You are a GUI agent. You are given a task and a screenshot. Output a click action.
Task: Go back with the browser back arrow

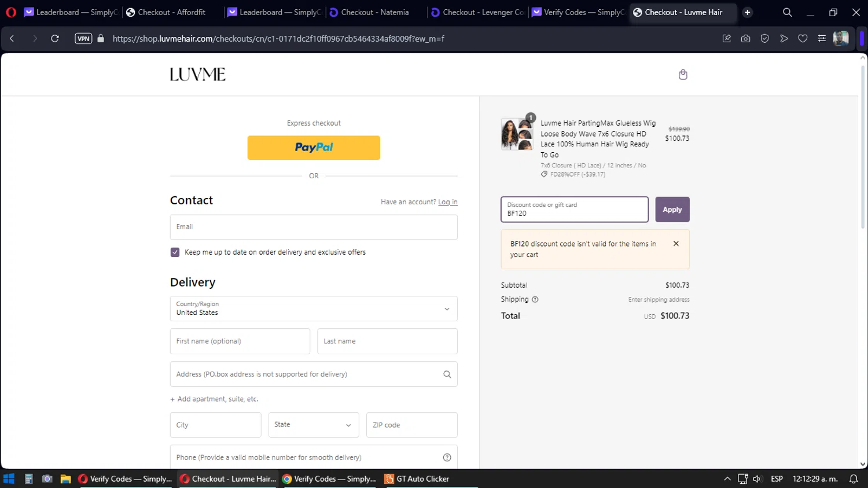(x=12, y=39)
